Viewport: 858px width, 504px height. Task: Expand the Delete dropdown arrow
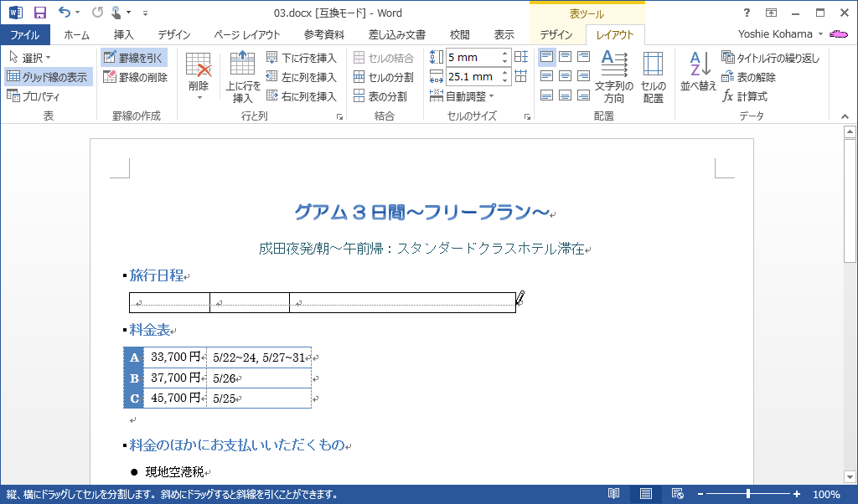[199, 98]
